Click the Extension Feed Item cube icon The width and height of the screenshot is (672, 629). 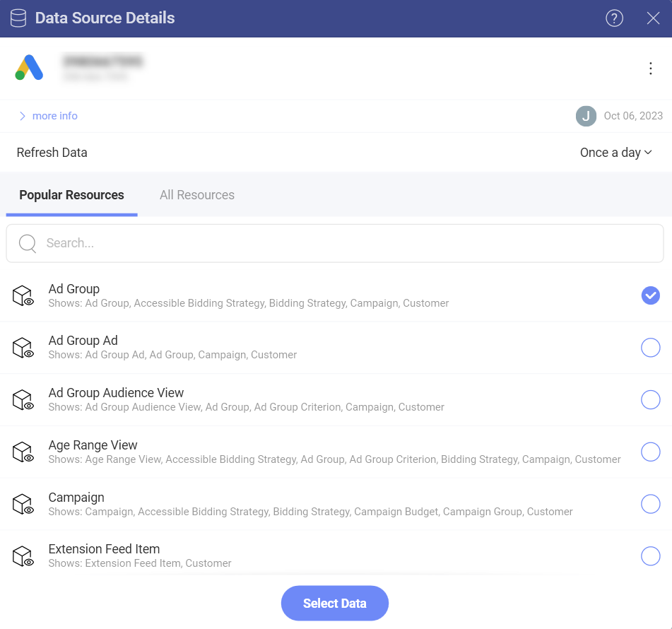click(x=23, y=556)
